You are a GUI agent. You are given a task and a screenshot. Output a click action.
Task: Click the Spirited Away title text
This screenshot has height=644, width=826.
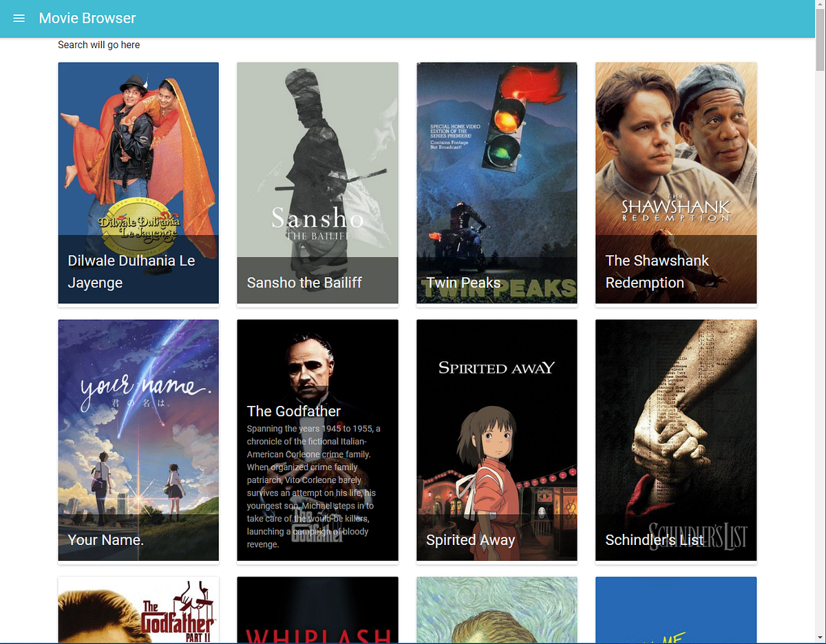(x=470, y=540)
